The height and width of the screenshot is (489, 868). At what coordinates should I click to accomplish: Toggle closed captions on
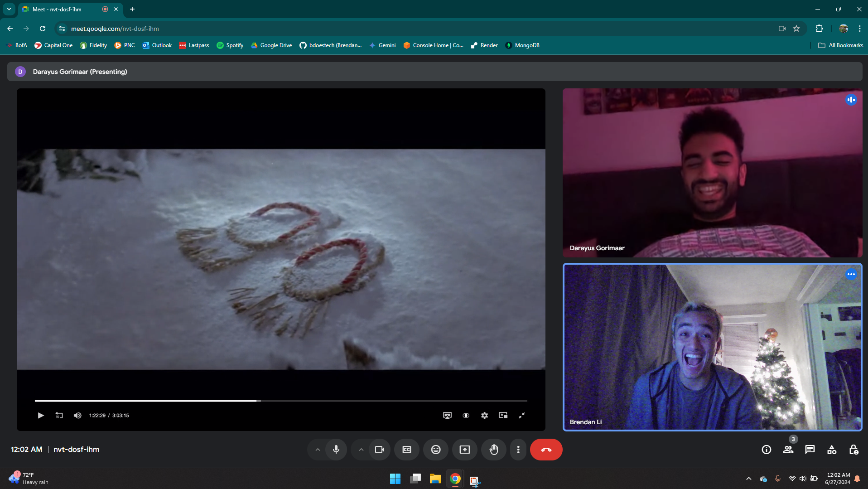[406, 450]
